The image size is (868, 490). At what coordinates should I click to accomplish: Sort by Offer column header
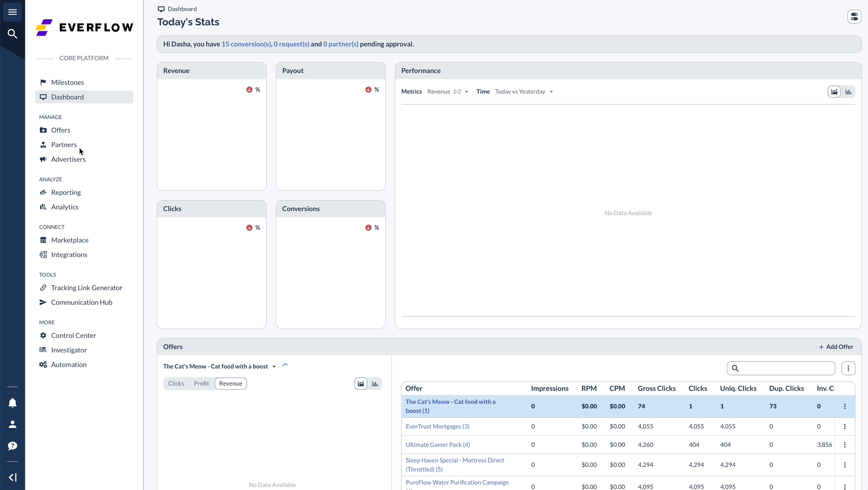[x=414, y=388]
